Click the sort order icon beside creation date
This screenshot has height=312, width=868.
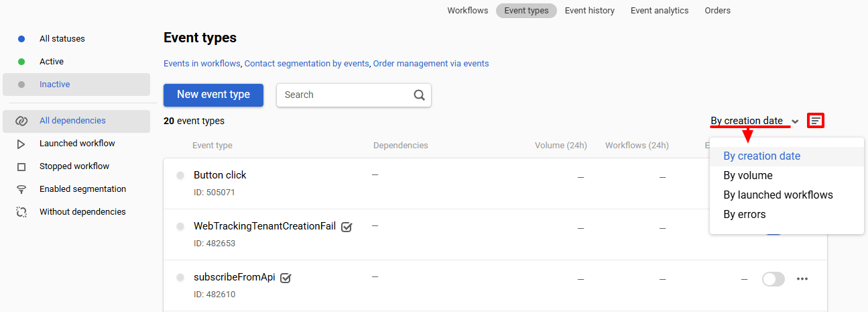click(x=816, y=121)
